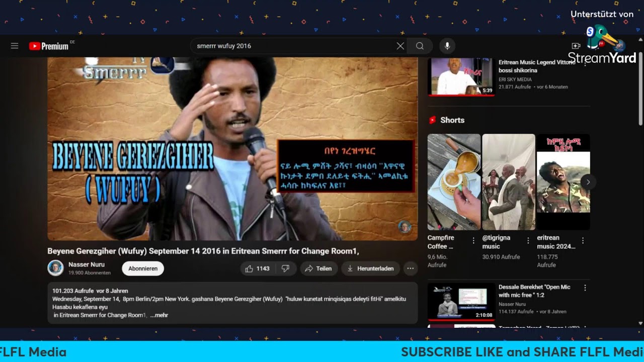The width and height of the screenshot is (644, 362).
Task: Run search with the magnifier button
Action: [420, 46]
